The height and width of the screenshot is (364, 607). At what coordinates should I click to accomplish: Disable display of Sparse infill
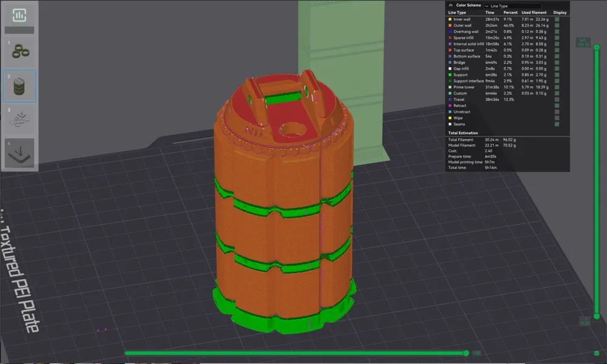[x=558, y=38]
